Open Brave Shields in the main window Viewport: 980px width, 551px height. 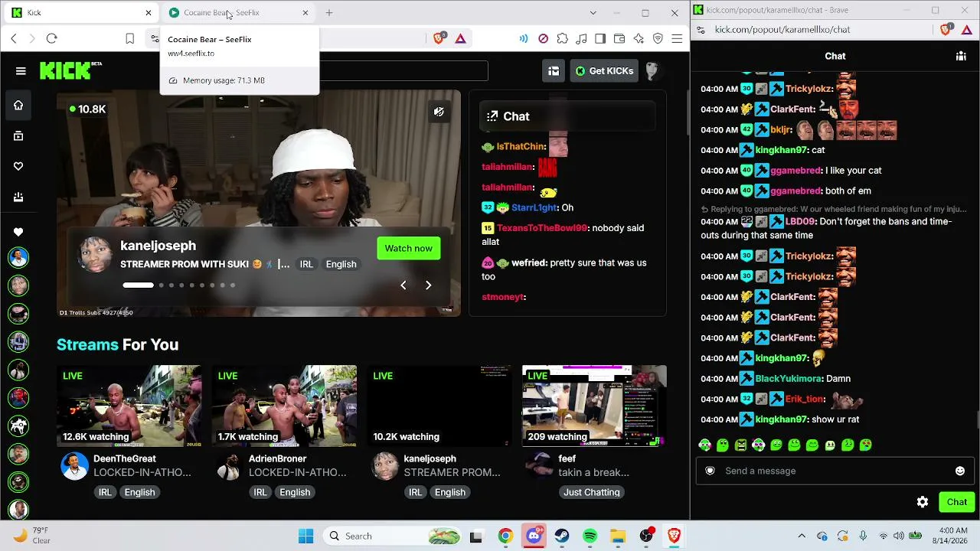click(439, 38)
